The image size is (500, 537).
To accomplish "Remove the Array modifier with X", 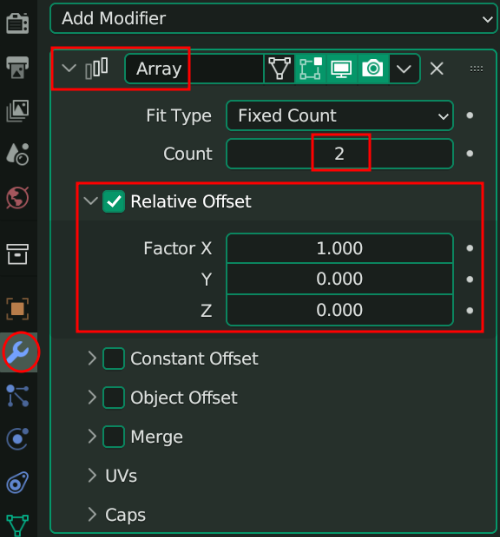I will point(437,68).
